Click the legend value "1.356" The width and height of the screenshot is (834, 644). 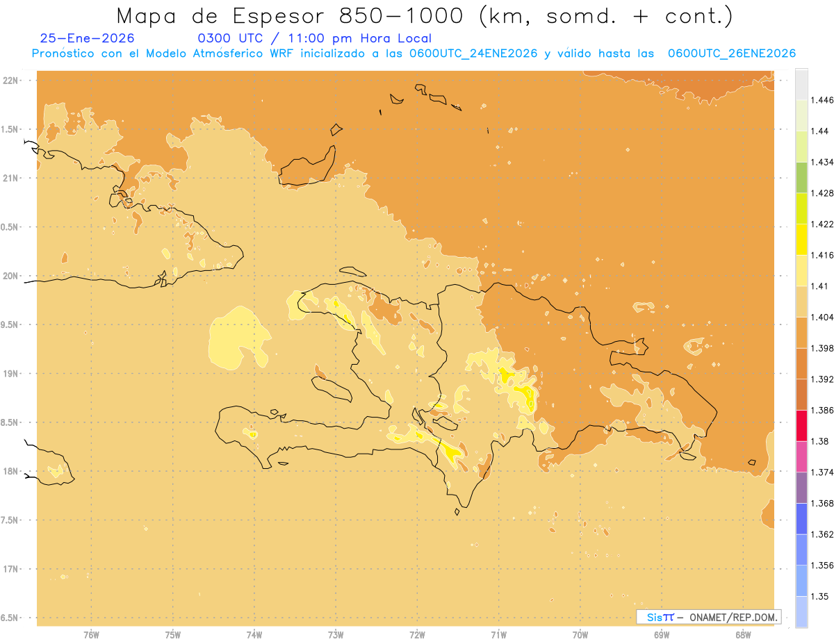[x=821, y=565]
